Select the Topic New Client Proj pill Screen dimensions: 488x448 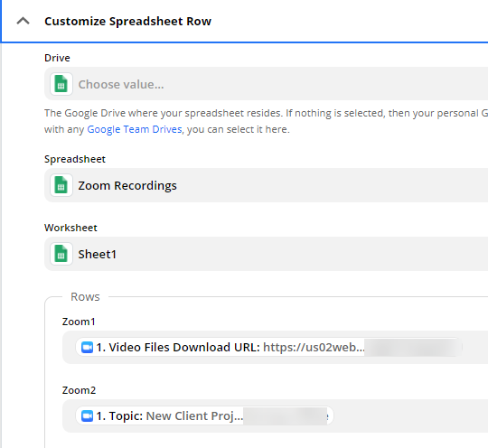tap(204, 416)
